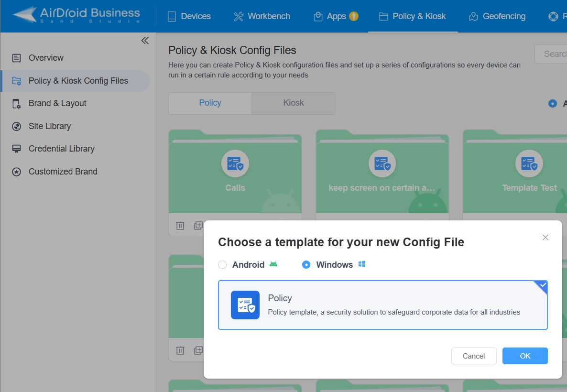Open the Workbench section

coord(262,16)
